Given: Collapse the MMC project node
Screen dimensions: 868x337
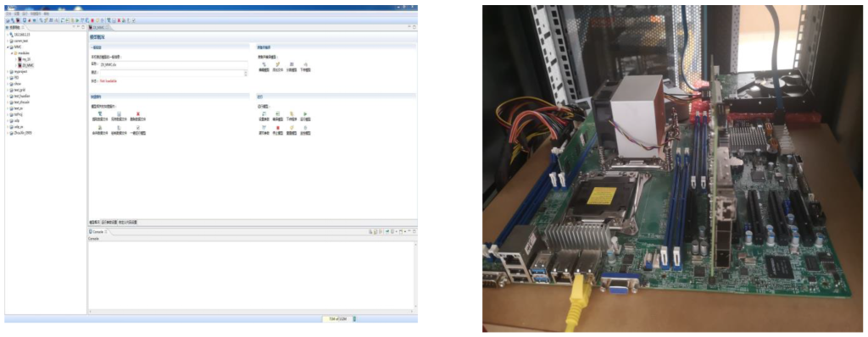Looking at the screenshot, I should click(8, 47).
